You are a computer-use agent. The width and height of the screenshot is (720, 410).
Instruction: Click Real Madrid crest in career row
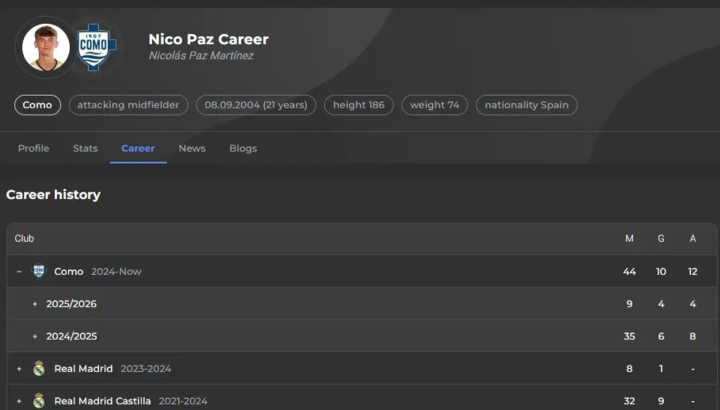(39, 369)
